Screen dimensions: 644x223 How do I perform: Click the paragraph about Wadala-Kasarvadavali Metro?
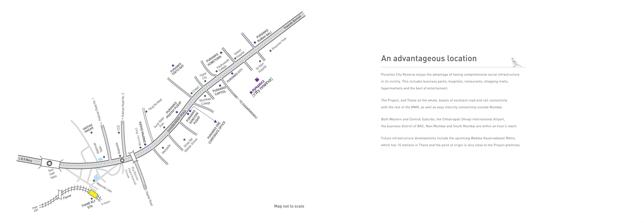(451, 142)
